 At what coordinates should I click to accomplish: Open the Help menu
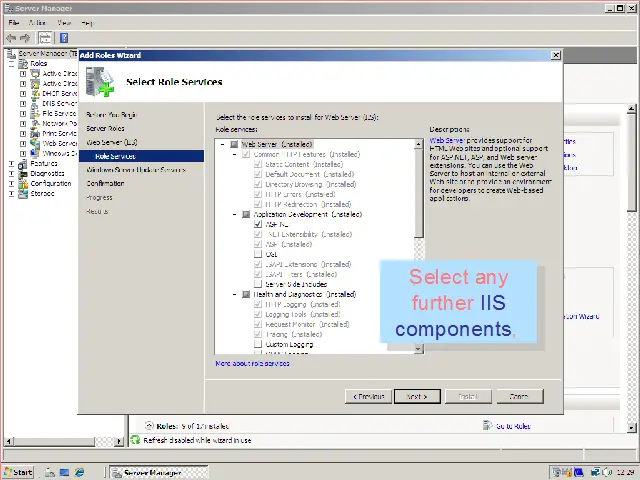click(87, 23)
